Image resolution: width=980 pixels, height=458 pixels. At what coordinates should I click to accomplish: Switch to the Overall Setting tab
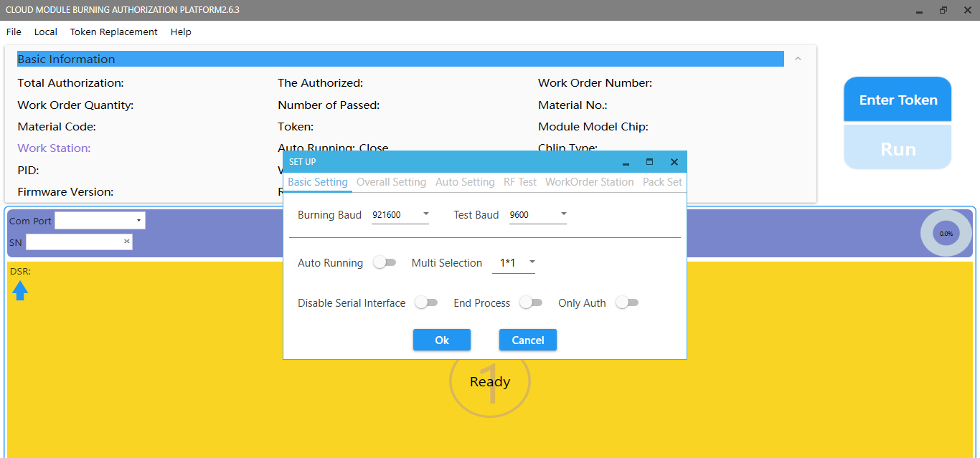point(391,182)
